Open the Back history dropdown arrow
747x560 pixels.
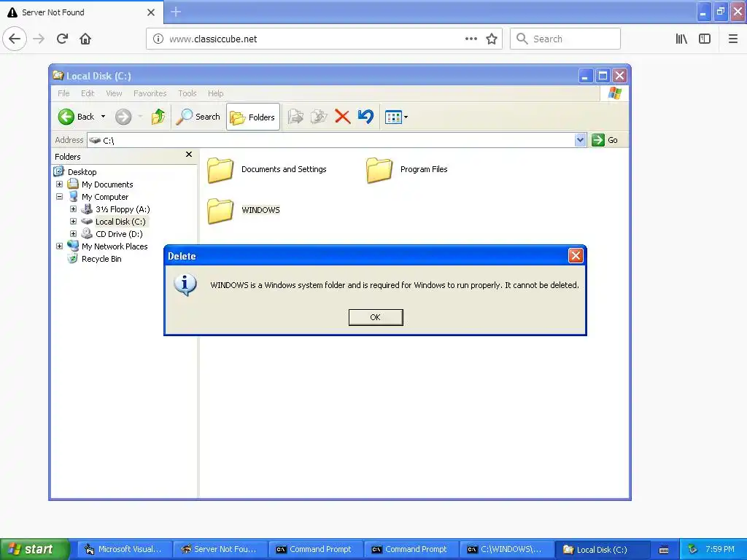[103, 117]
